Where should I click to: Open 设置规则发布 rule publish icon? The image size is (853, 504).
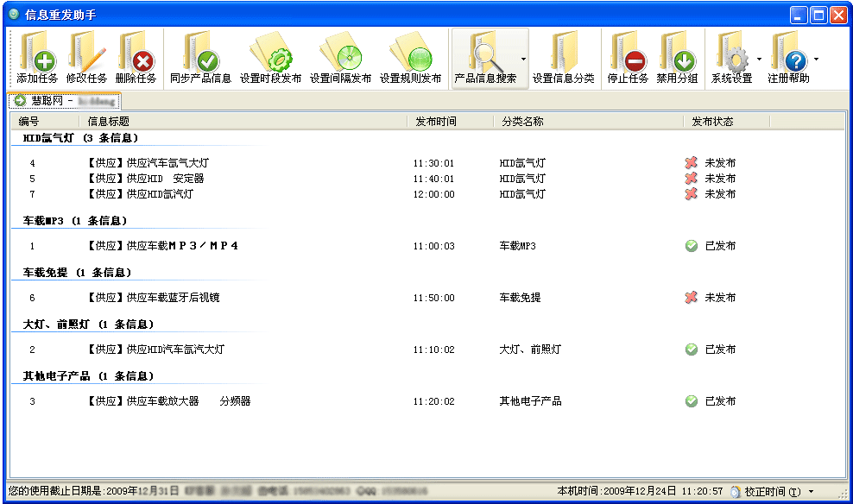click(x=410, y=58)
